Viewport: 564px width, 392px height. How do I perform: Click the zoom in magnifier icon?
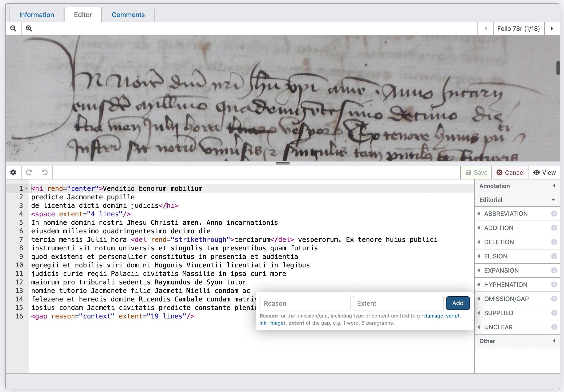(29, 29)
